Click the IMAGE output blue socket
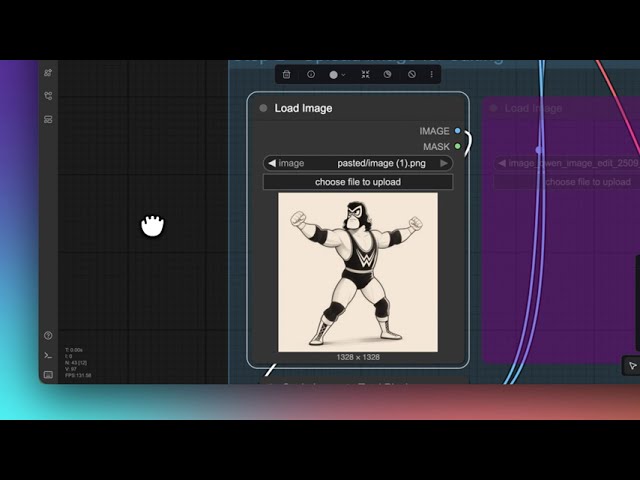The width and height of the screenshot is (640, 480). pyautogui.click(x=458, y=131)
